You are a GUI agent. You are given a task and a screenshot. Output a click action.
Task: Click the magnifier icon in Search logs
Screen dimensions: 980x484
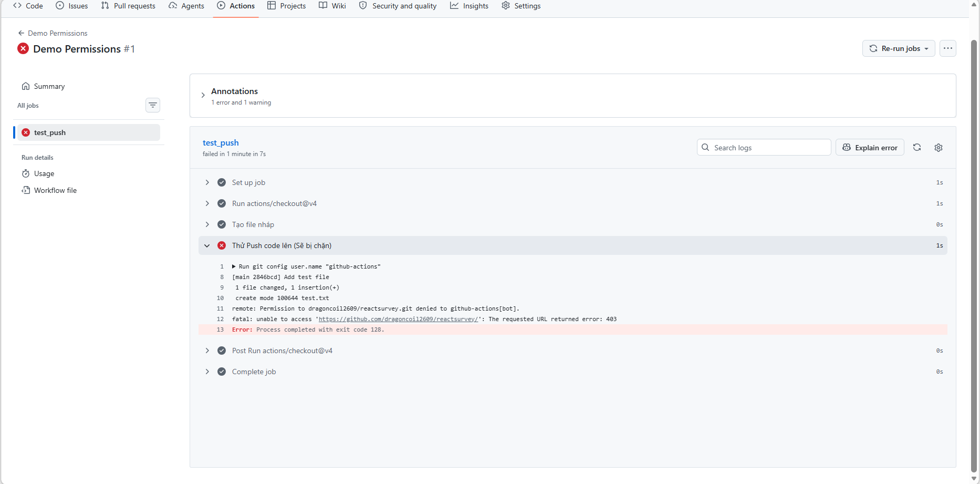[705, 147]
